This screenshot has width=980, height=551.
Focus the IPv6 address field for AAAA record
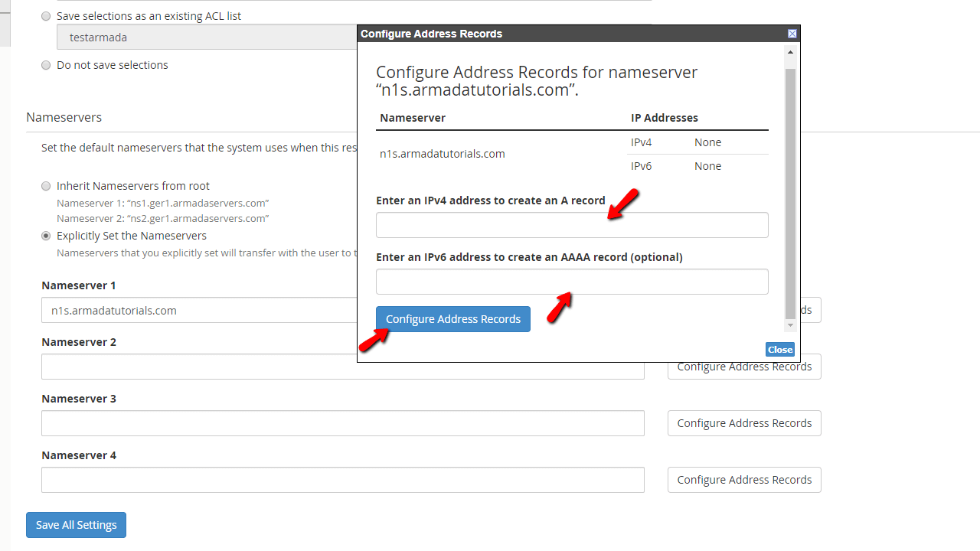(x=572, y=282)
